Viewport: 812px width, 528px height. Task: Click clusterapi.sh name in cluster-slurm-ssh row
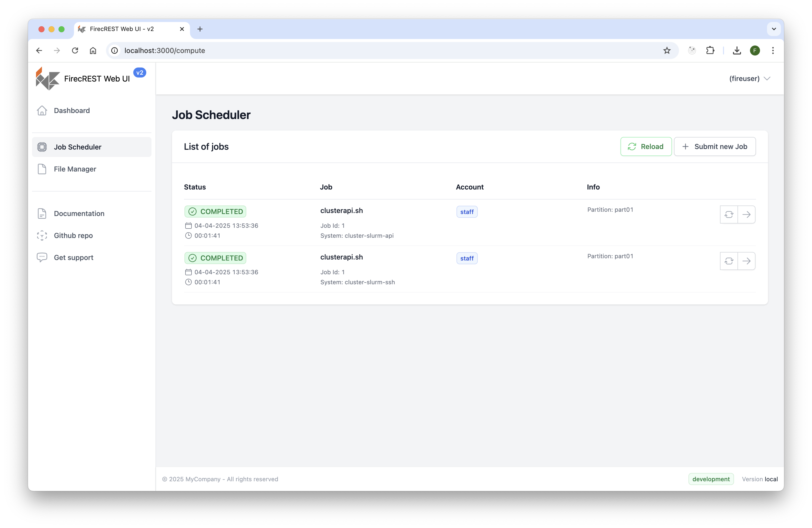point(341,257)
